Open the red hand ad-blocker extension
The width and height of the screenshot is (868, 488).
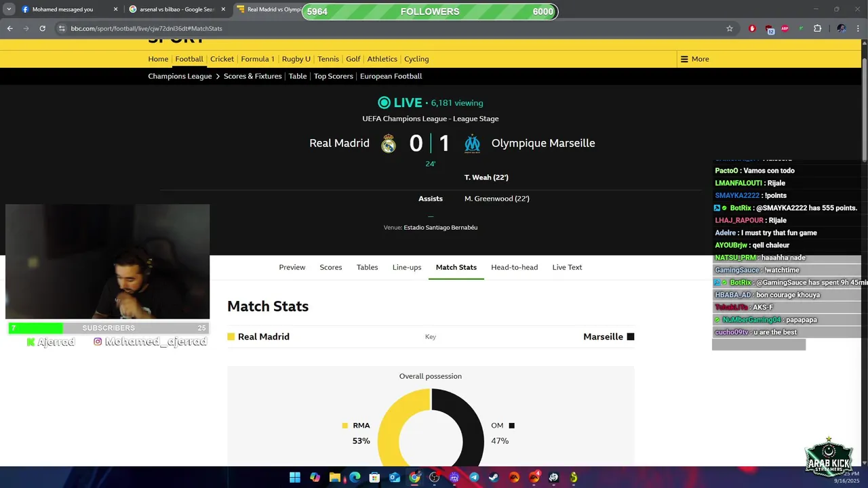[x=752, y=28]
